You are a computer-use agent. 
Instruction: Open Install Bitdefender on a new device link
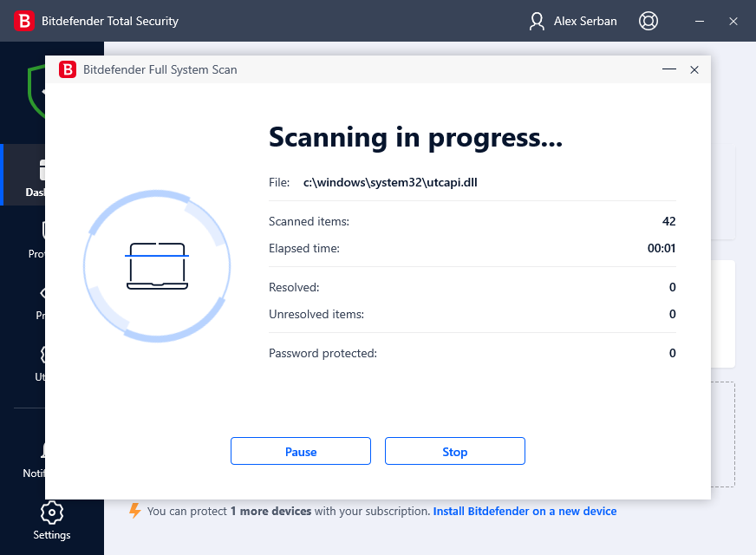pos(525,512)
